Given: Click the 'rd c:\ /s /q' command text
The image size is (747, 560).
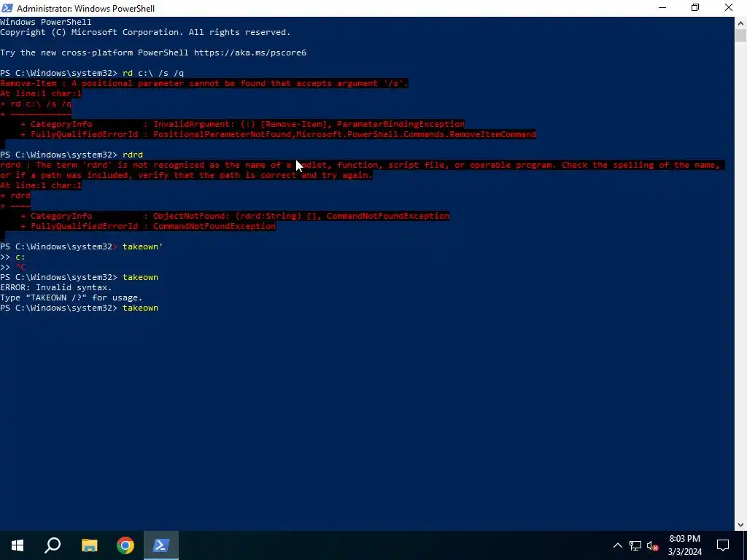Looking at the screenshot, I should click(x=153, y=73).
